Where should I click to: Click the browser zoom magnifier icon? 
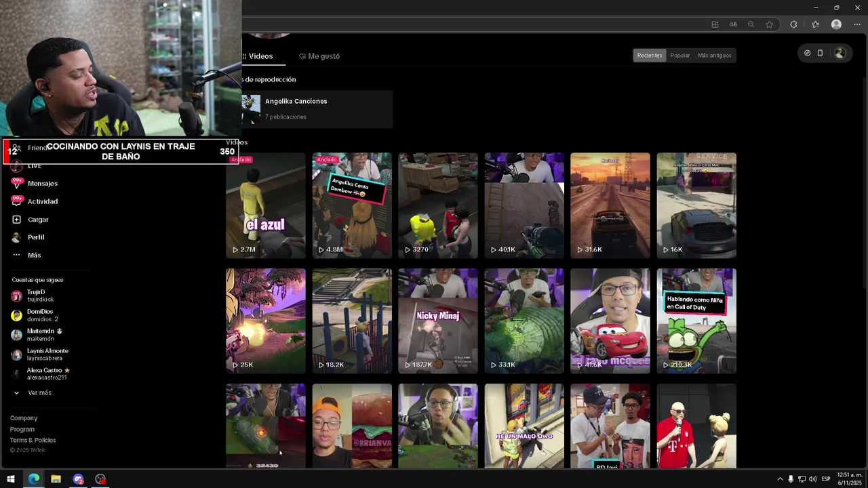pos(751,24)
